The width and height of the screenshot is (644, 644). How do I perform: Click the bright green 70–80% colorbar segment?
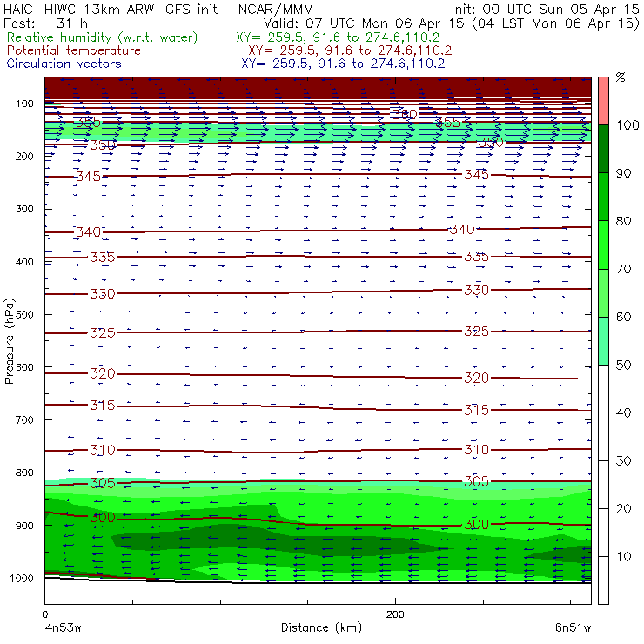(603, 245)
